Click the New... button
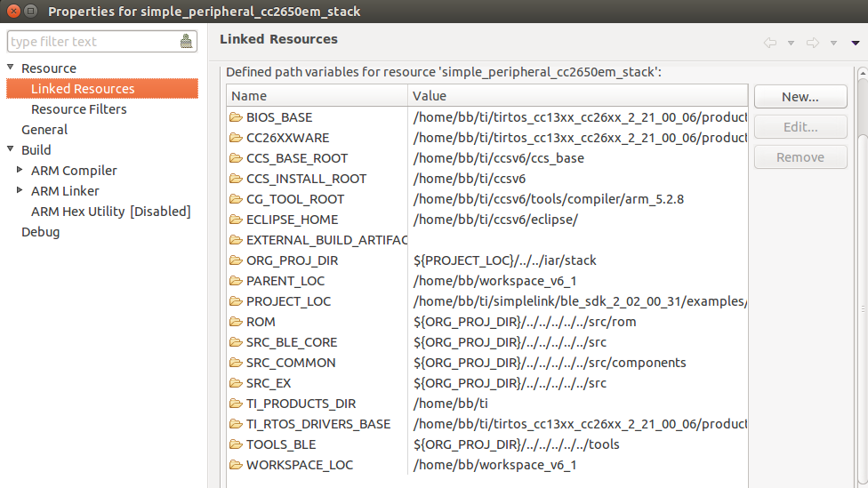 point(800,97)
